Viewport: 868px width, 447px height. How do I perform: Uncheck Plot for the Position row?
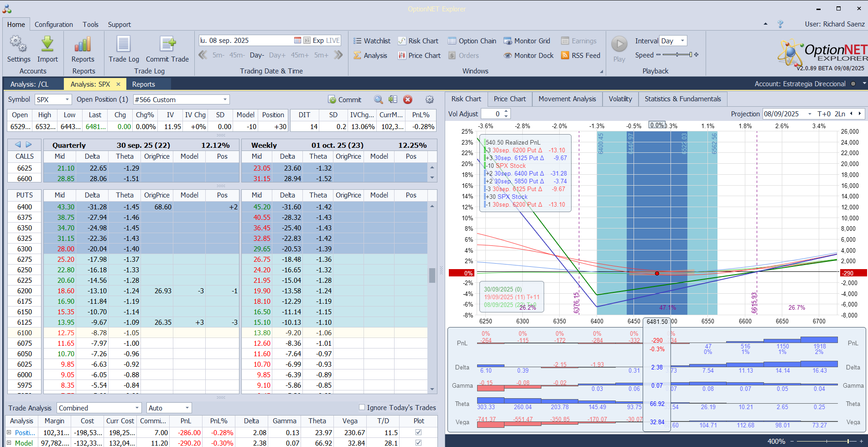tap(418, 432)
